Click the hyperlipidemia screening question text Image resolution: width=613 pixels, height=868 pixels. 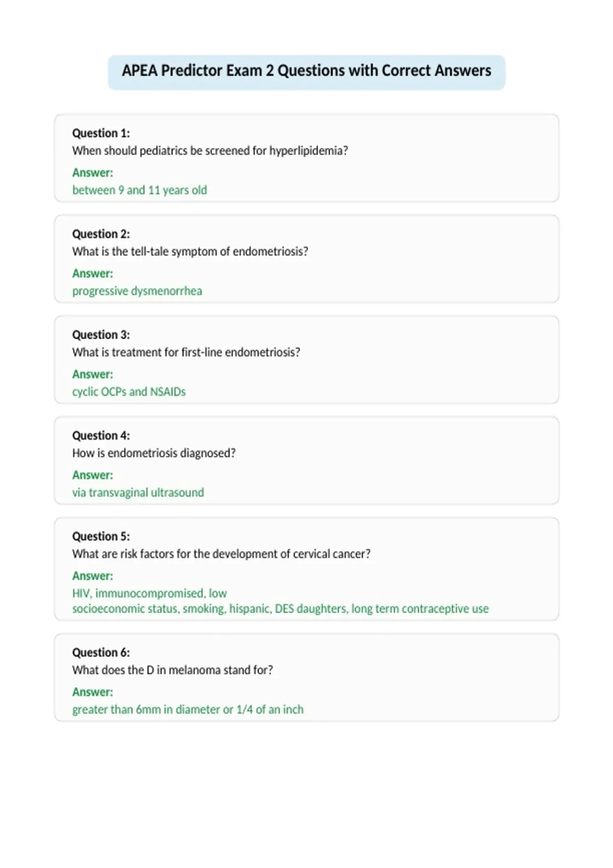[x=210, y=151]
